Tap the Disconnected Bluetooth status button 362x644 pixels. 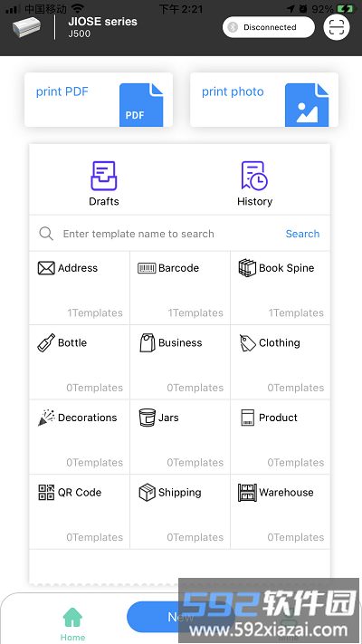[x=269, y=27]
